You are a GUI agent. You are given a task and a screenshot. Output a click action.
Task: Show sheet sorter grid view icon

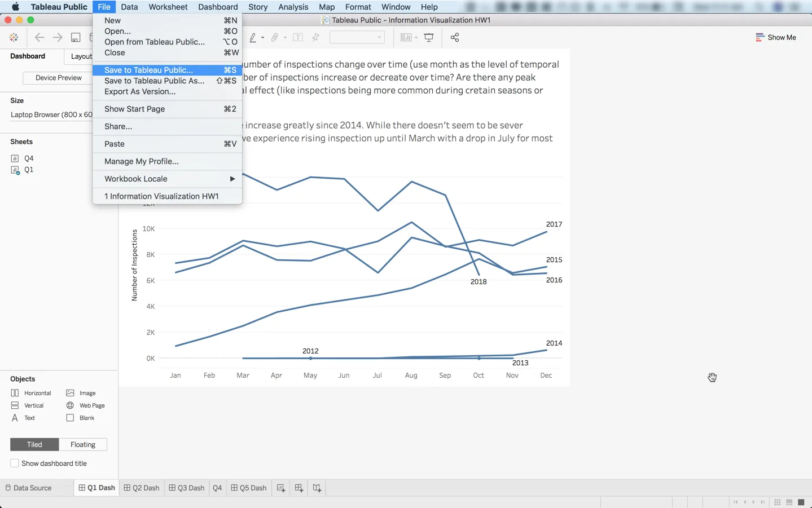point(778,502)
